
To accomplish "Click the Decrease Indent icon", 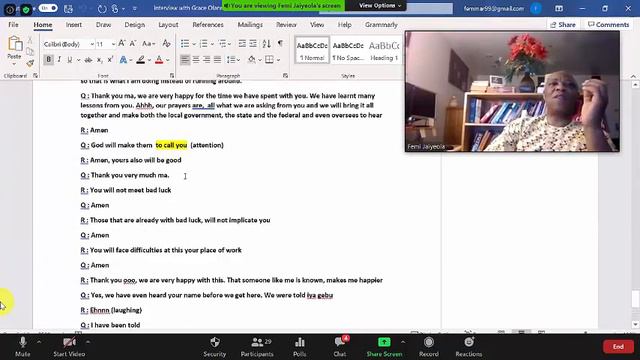I will pos(242,43).
